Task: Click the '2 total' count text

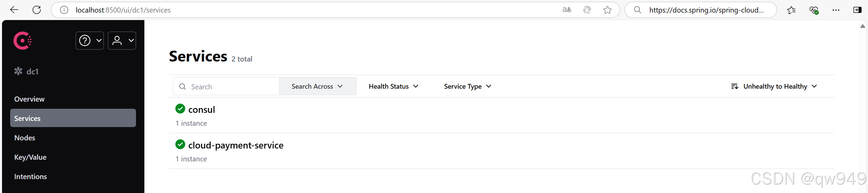Action: tap(242, 59)
